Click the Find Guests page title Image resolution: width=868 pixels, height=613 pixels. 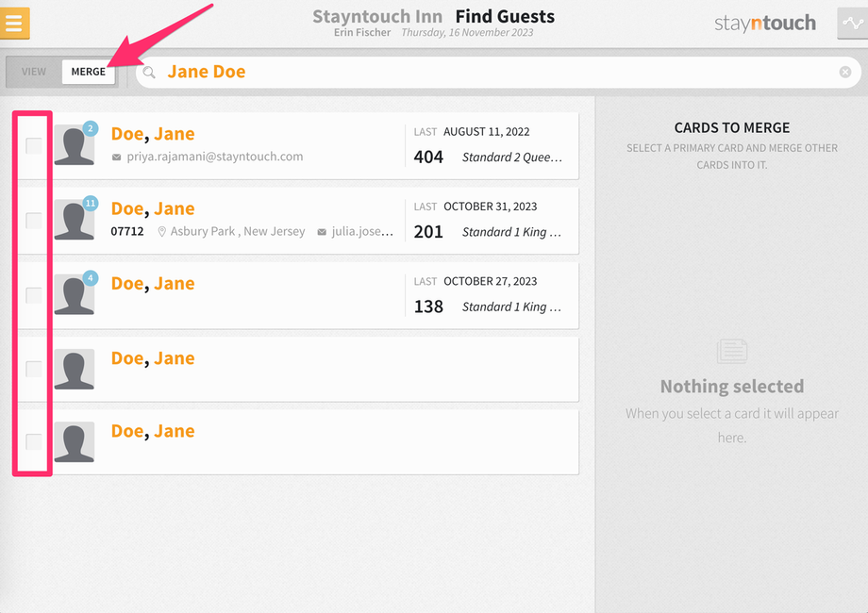[x=505, y=17]
